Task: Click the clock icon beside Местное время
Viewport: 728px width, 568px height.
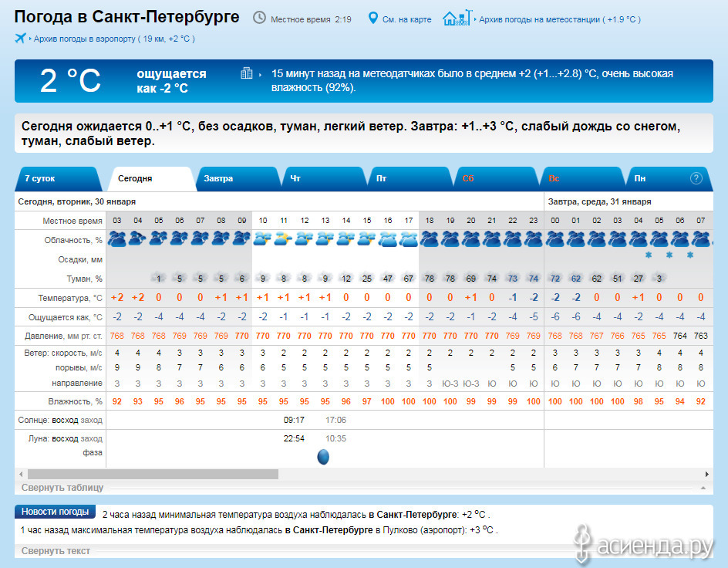Action: (x=259, y=18)
